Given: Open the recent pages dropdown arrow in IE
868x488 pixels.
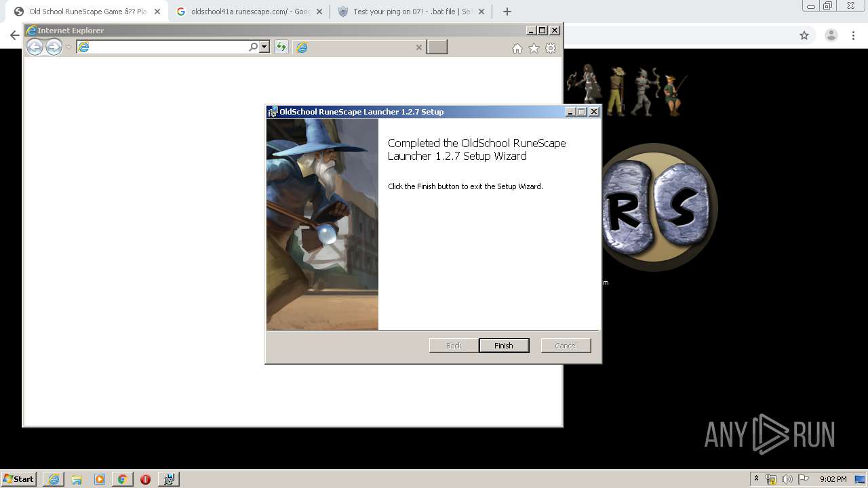Looking at the screenshot, I should (x=68, y=47).
